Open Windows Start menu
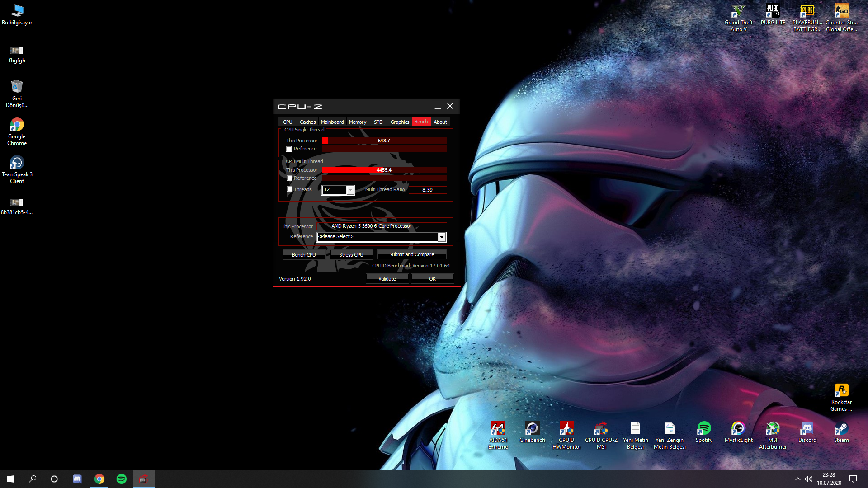This screenshot has height=488, width=868. [x=11, y=479]
